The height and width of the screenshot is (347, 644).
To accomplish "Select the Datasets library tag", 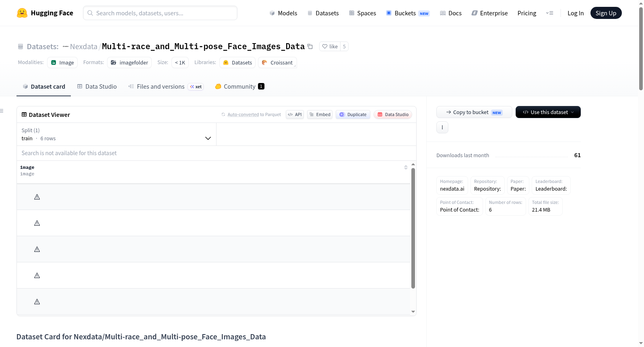I will pyautogui.click(x=237, y=62).
